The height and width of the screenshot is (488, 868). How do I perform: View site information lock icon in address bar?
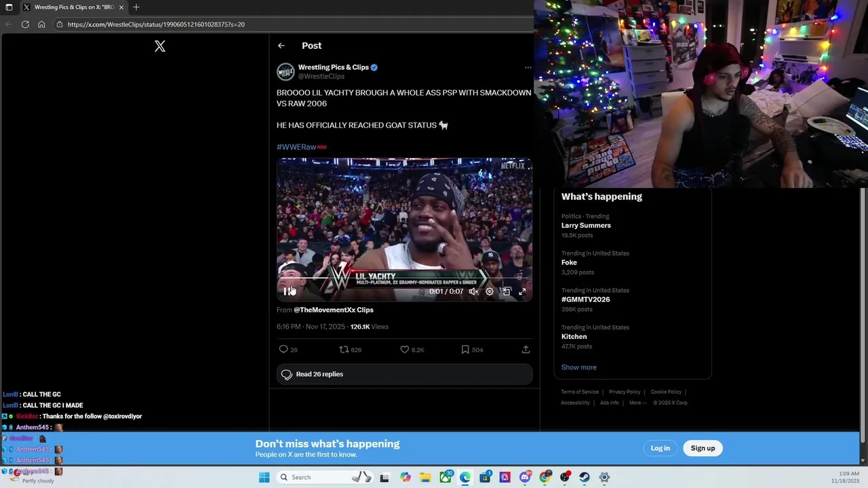coord(60,24)
